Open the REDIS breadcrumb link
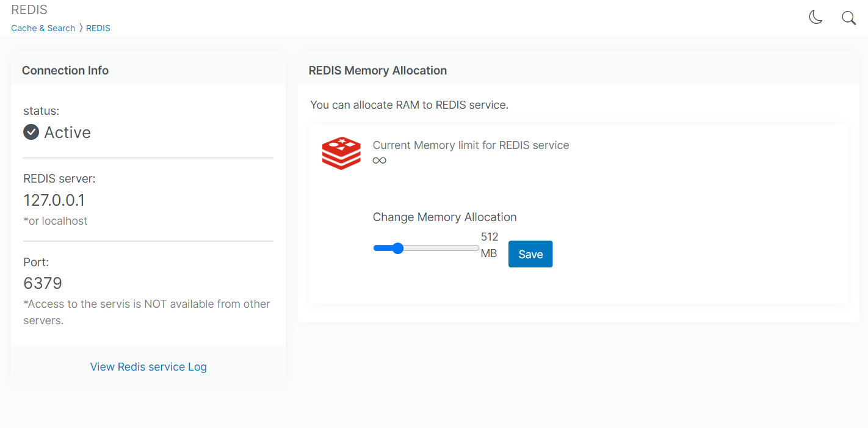Viewport: 868px width, 428px height. [98, 28]
